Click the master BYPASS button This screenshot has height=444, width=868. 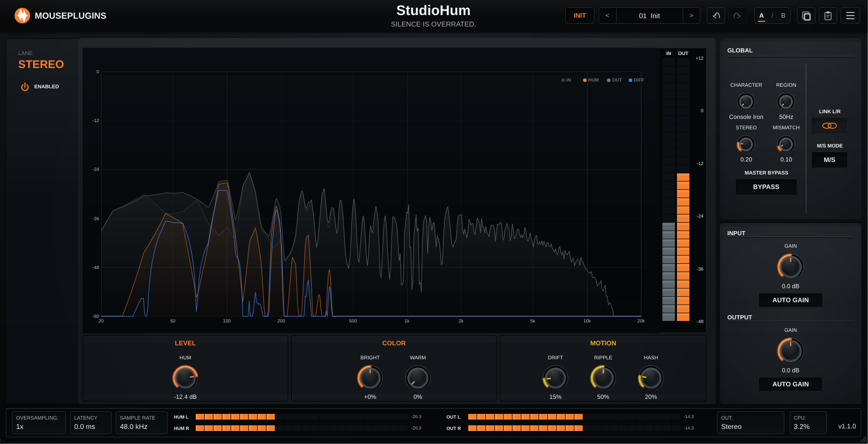tap(766, 187)
